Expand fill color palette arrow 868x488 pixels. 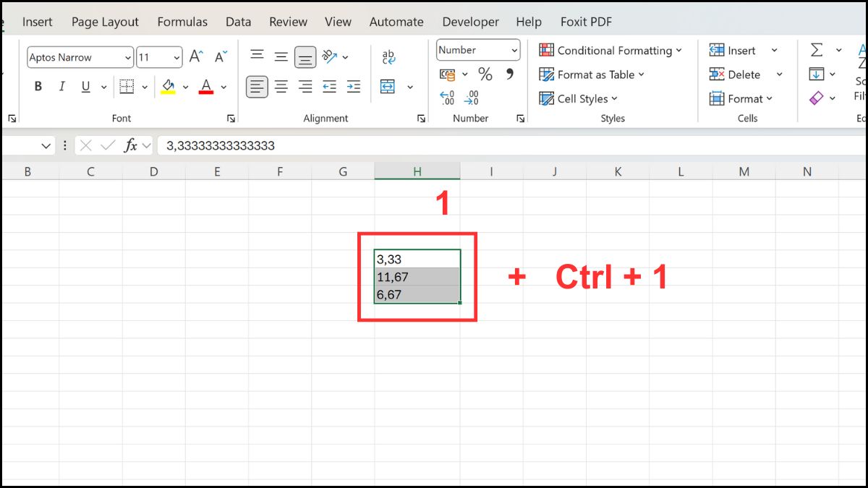coord(185,87)
